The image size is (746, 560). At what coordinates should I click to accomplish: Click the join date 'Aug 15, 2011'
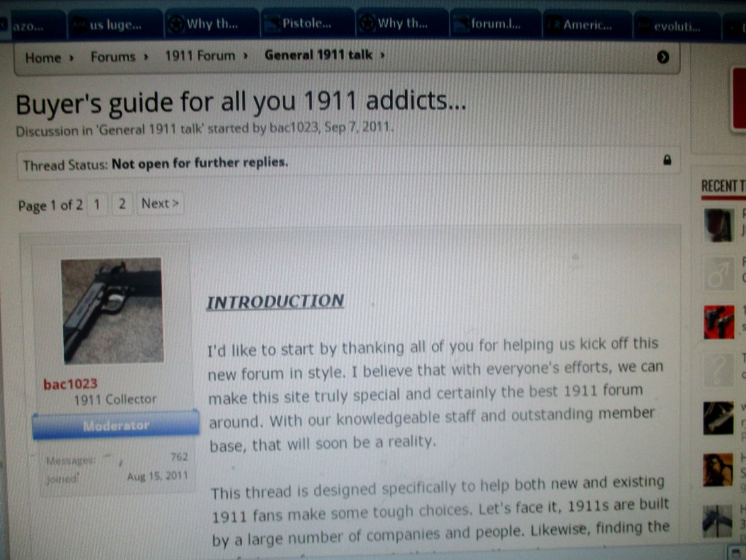pos(157,476)
